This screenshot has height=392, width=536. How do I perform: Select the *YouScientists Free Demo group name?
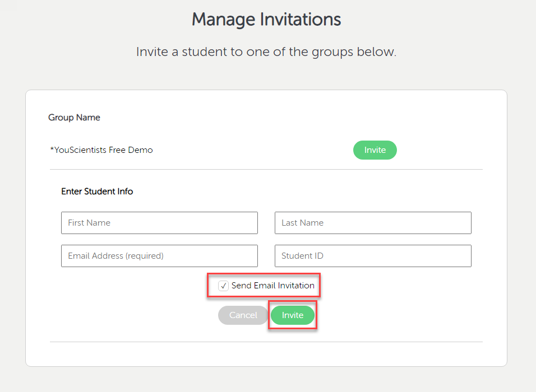[x=102, y=150]
